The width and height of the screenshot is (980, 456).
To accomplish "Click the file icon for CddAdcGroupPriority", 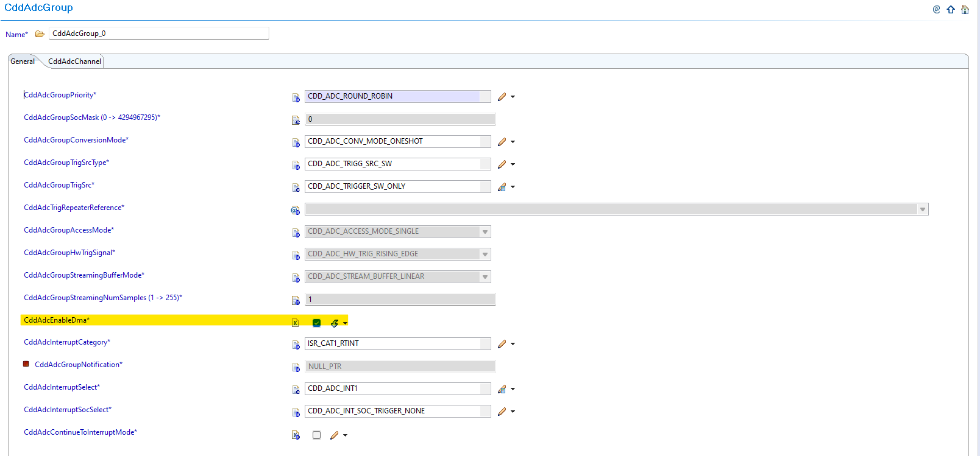I will [x=296, y=97].
